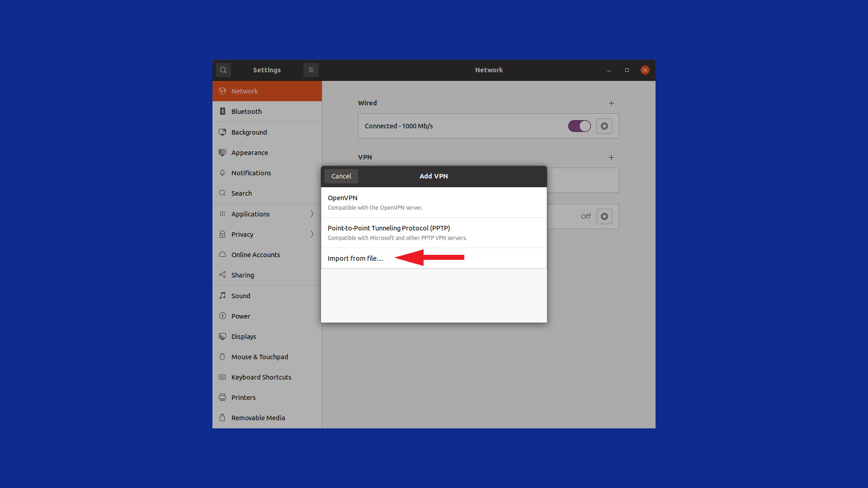Screen dimensions: 868x488
Task: Go to Notifications settings
Action: point(267,173)
